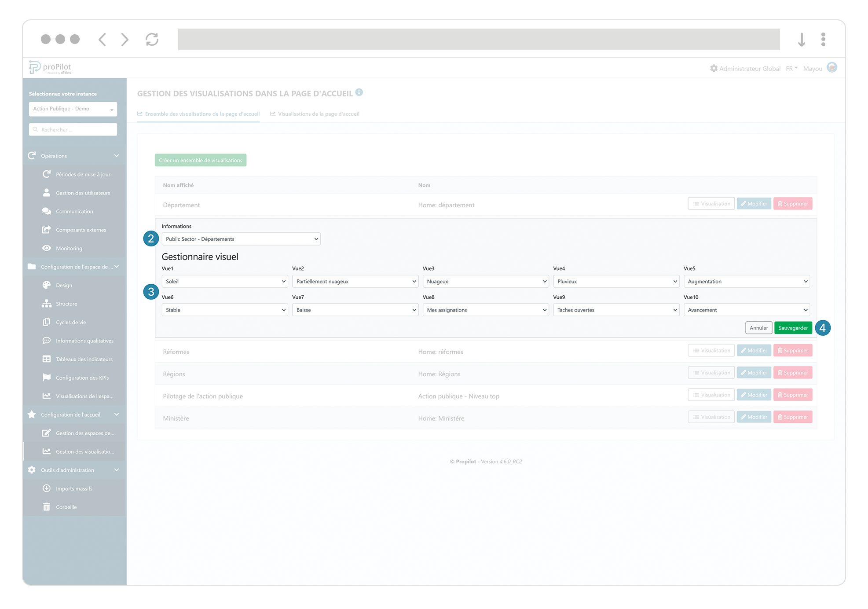868x609 pixels.
Task: Open "Périodes de mise à jour" in the sidebar
Action: point(83,174)
